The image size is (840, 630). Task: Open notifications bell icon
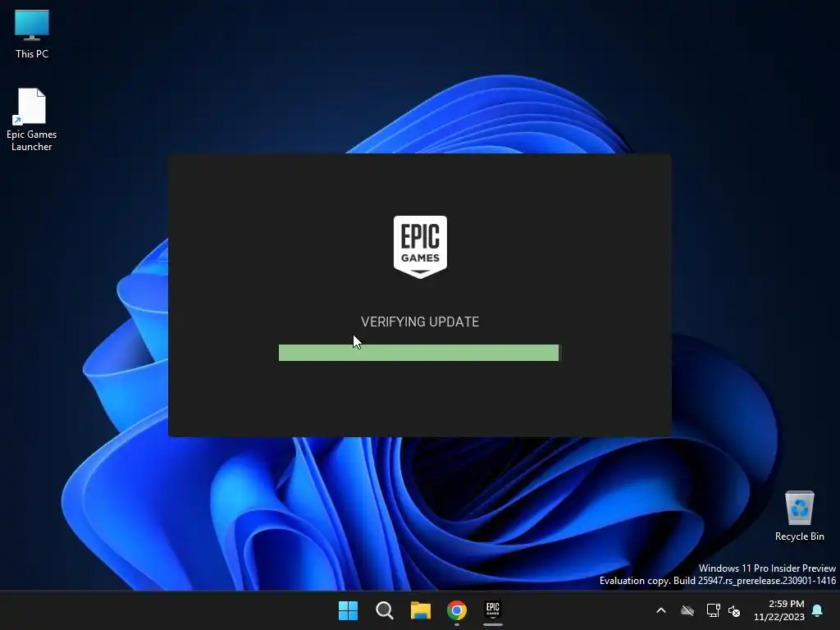point(818,610)
